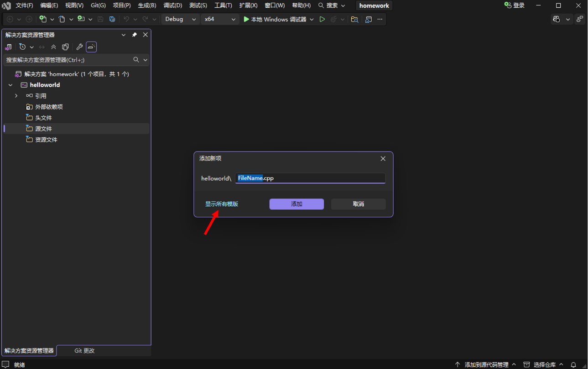Open the Debug configuration dropdown
588x369 pixels.
pos(181,19)
